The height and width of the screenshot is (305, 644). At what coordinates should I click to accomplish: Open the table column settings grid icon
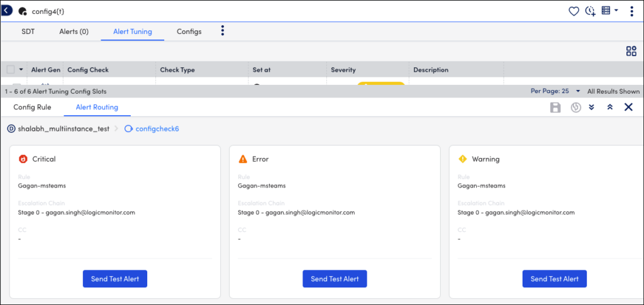(x=631, y=52)
